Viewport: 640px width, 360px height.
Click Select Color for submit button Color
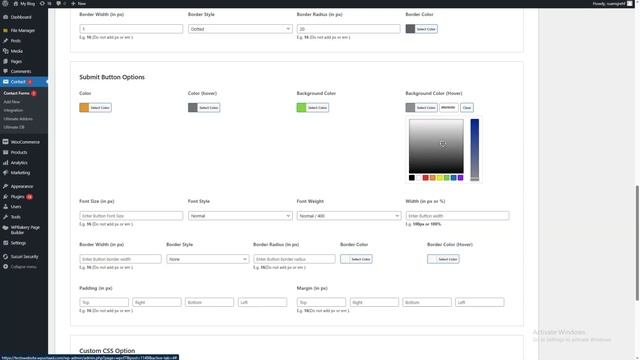coord(95,108)
